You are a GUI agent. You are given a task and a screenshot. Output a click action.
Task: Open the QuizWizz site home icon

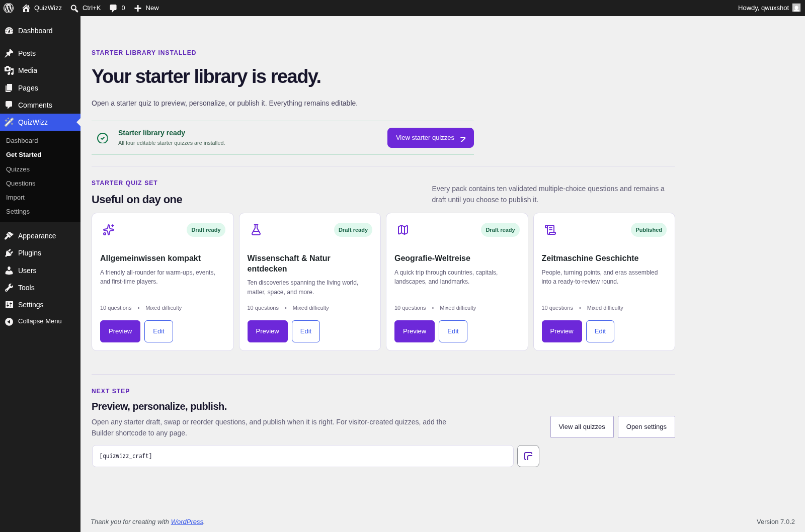[26, 8]
